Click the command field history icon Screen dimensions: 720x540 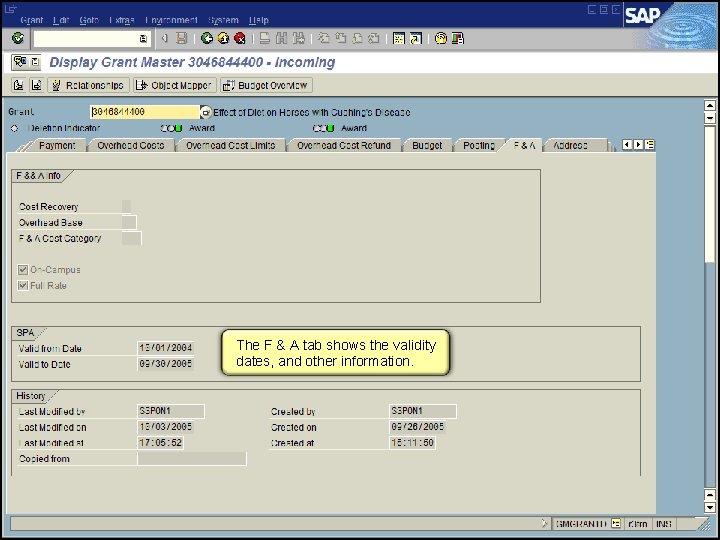point(143,39)
